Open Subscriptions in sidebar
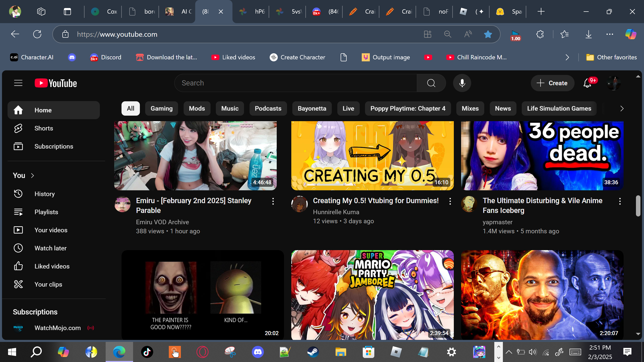 tap(54, 146)
